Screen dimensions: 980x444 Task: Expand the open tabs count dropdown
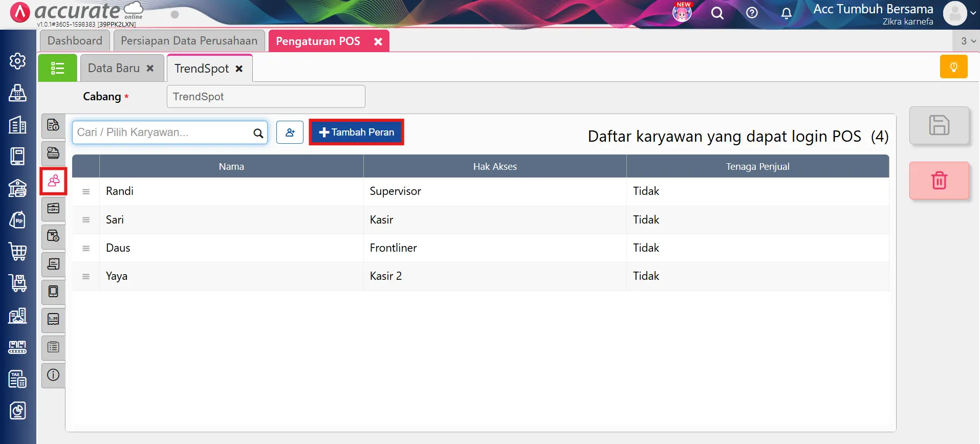(x=967, y=41)
